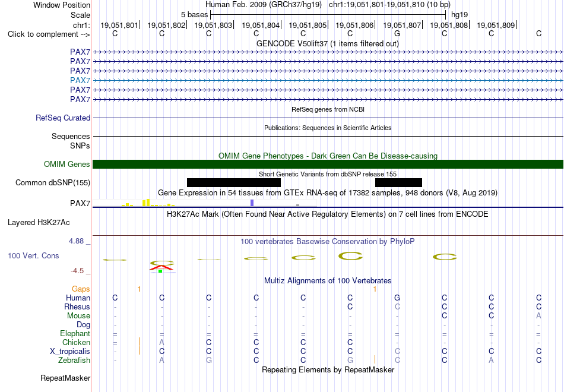Viewport: 564px width, 392px height.
Task: Click the Dog alignment row label
Action: 84,325
